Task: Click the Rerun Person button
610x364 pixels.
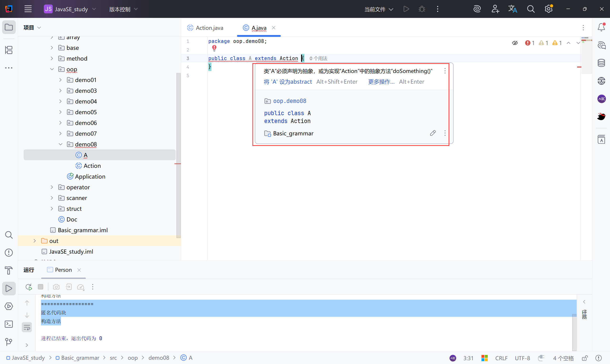Action: 29,287
